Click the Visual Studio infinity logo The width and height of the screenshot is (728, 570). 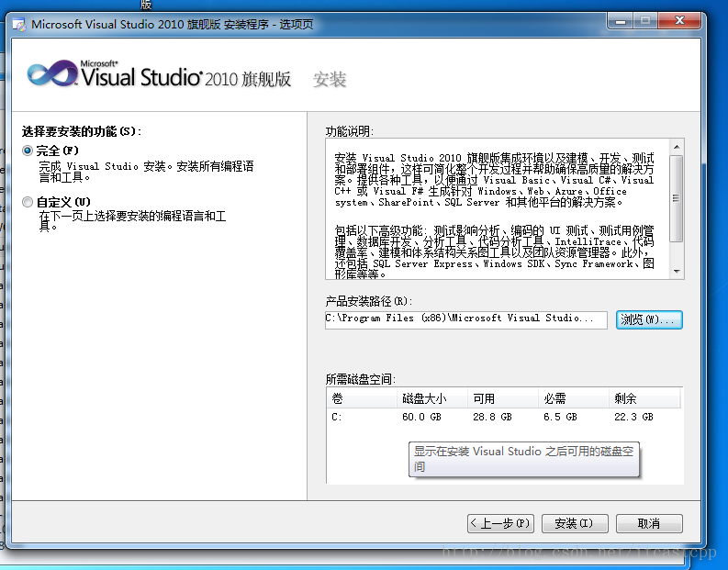[x=52, y=73]
